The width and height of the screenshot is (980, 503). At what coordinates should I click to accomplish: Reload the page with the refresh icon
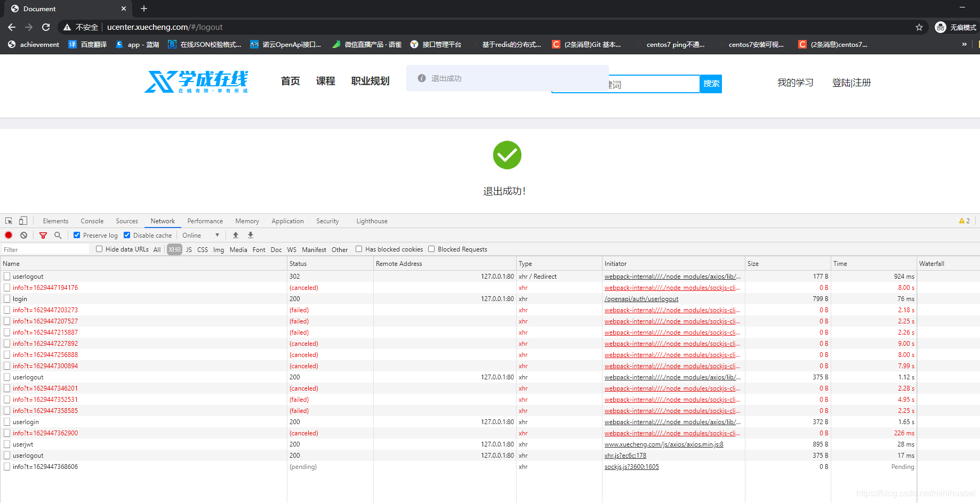(46, 27)
